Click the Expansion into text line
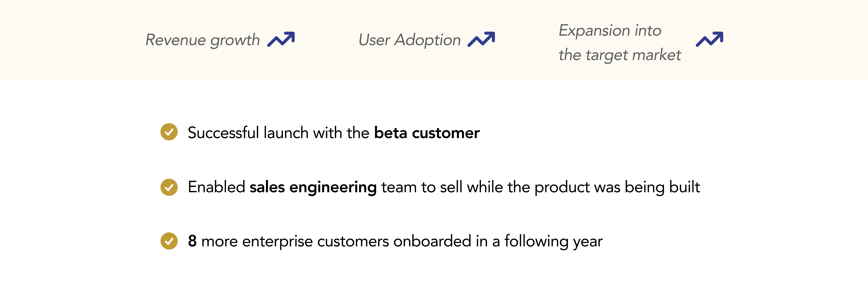The image size is (868, 287). pyautogui.click(x=610, y=31)
